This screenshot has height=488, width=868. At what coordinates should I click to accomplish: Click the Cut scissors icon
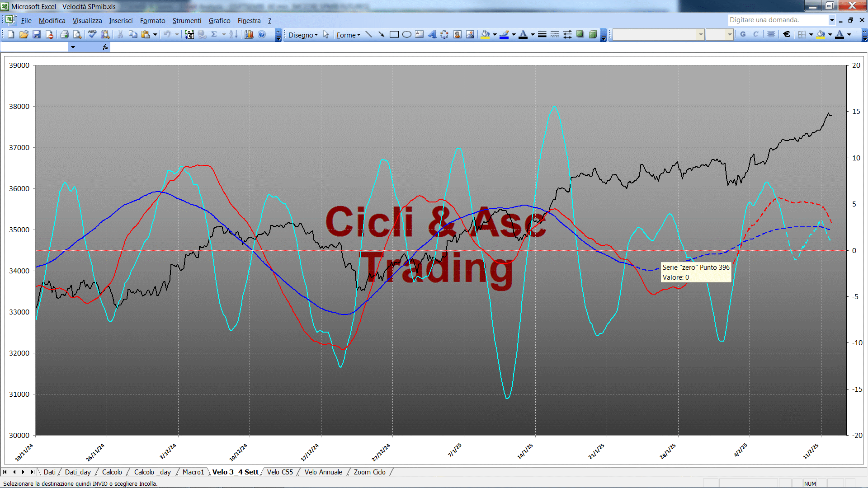120,34
